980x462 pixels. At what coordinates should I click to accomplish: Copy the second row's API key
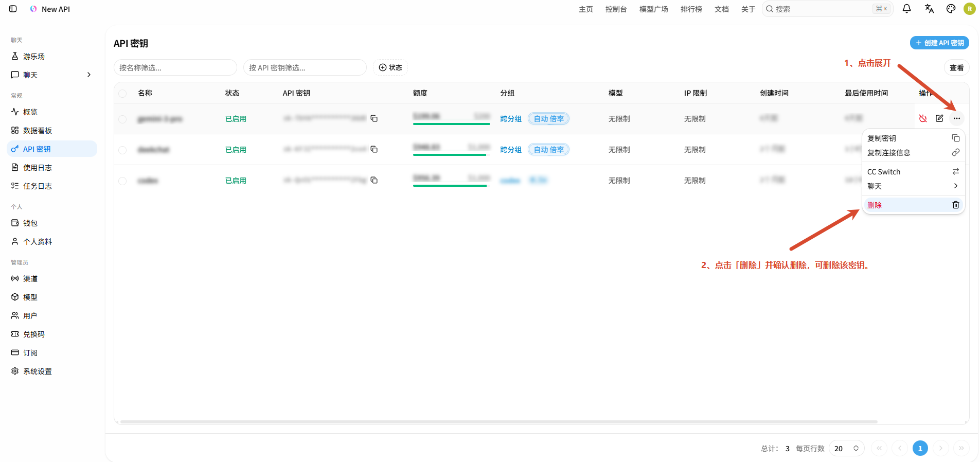pyautogui.click(x=374, y=149)
